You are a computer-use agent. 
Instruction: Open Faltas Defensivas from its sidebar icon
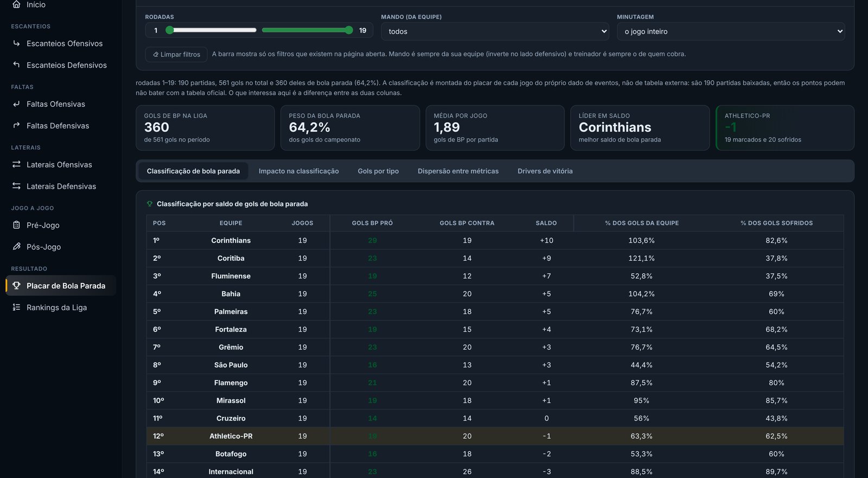click(x=16, y=126)
